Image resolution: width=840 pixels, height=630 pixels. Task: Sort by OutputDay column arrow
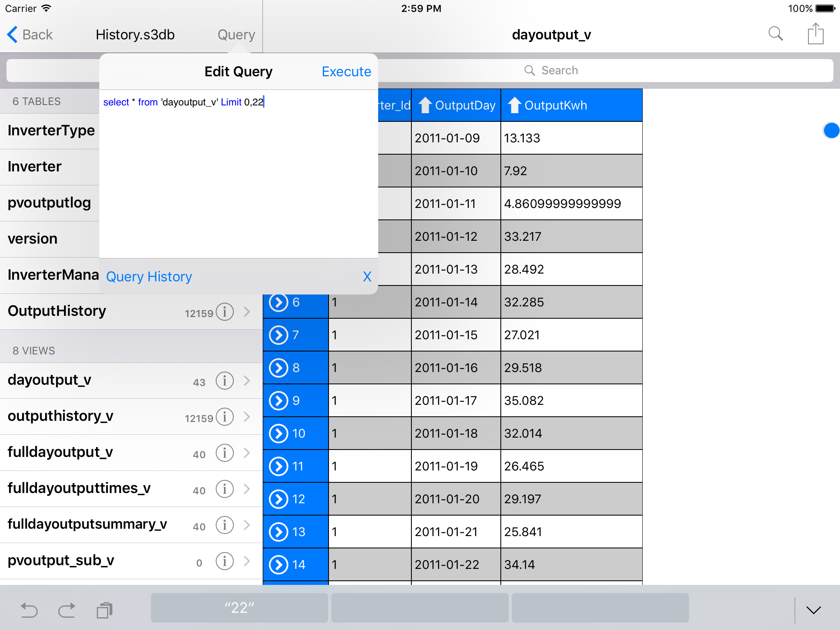coord(425,105)
